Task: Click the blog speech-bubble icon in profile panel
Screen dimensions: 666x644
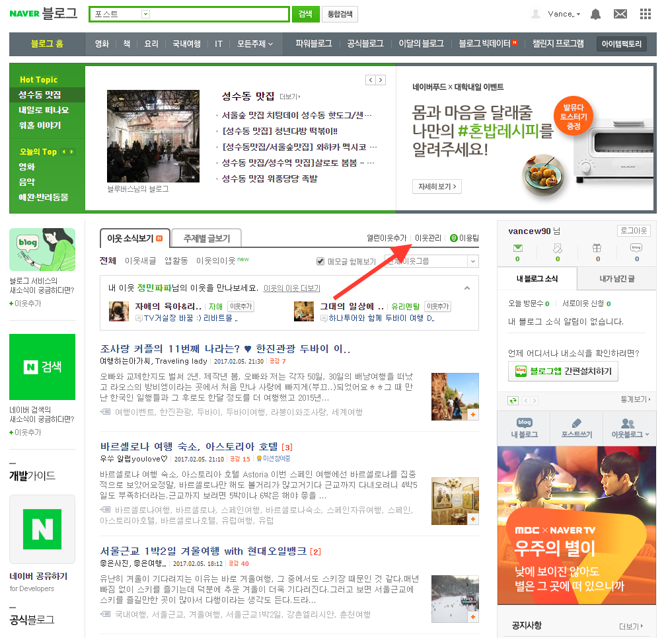Action: tap(636, 247)
